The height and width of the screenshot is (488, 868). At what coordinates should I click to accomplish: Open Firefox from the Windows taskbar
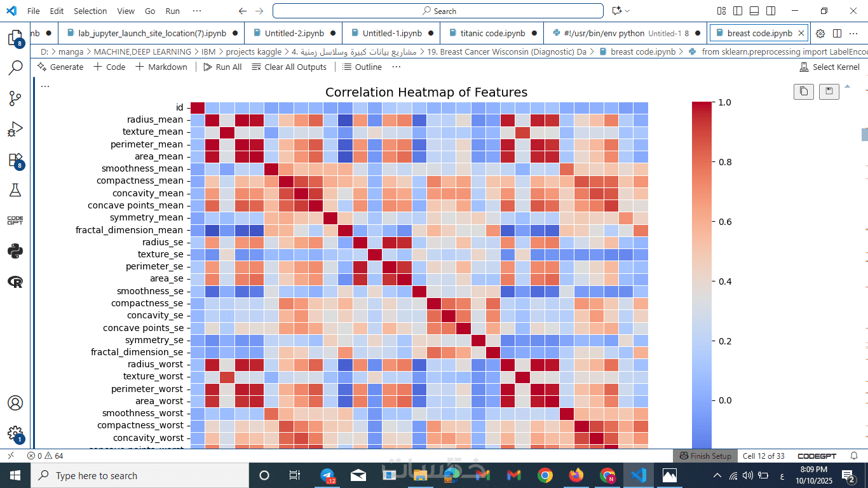click(x=576, y=475)
